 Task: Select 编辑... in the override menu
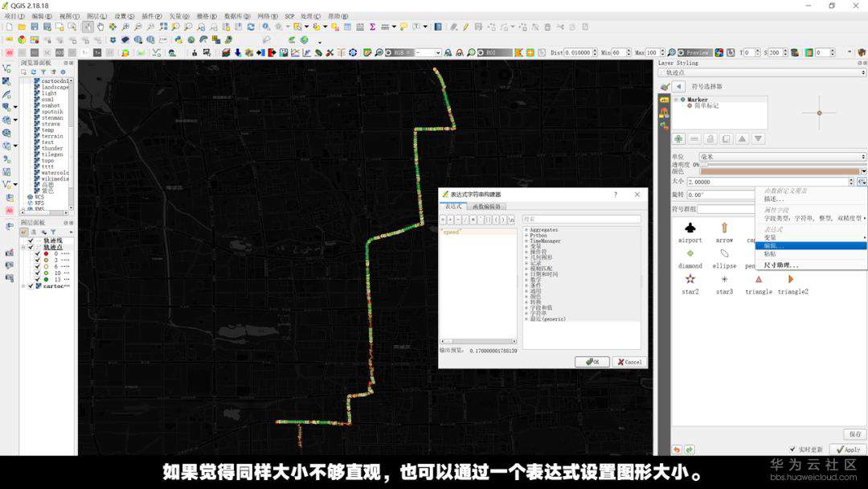(x=811, y=246)
